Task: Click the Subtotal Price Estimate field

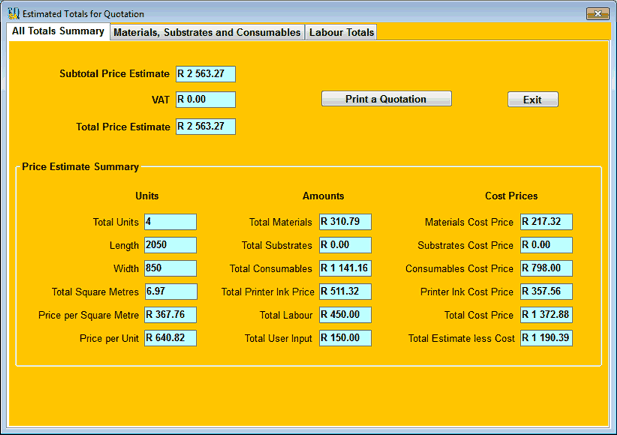Action: (205, 74)
